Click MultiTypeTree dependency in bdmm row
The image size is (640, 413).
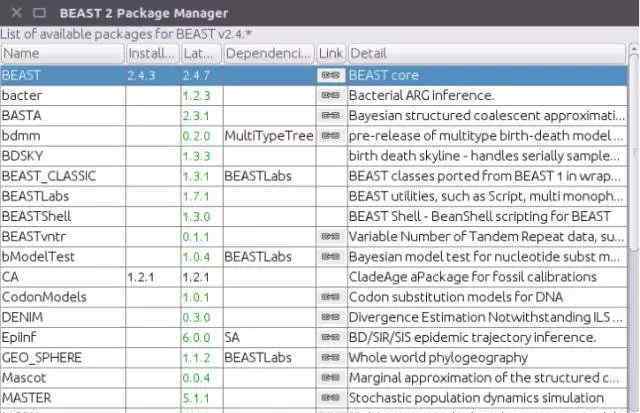pyautogui.click(x=269, y=135)
